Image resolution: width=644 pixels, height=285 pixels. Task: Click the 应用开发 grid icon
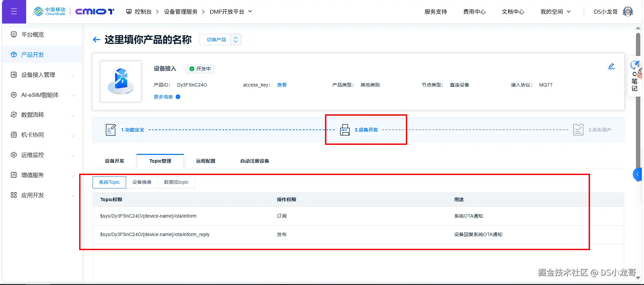click(14, 195)
